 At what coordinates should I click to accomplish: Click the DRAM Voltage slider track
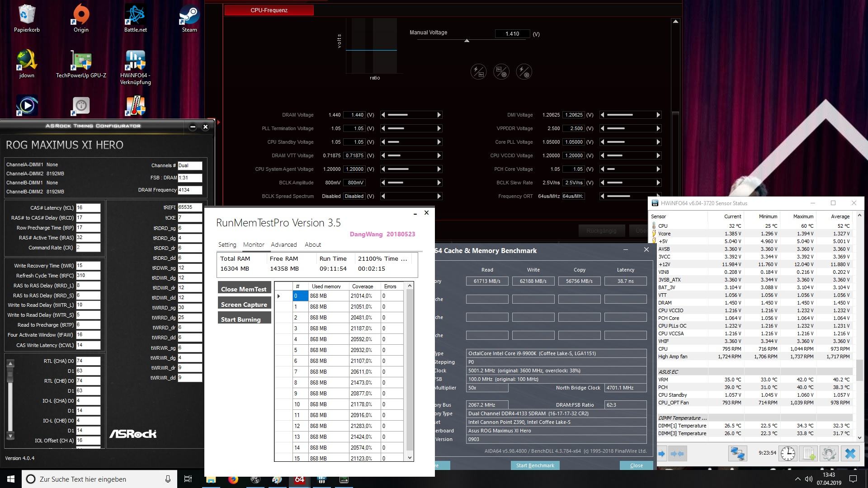[x=412, y=115]
